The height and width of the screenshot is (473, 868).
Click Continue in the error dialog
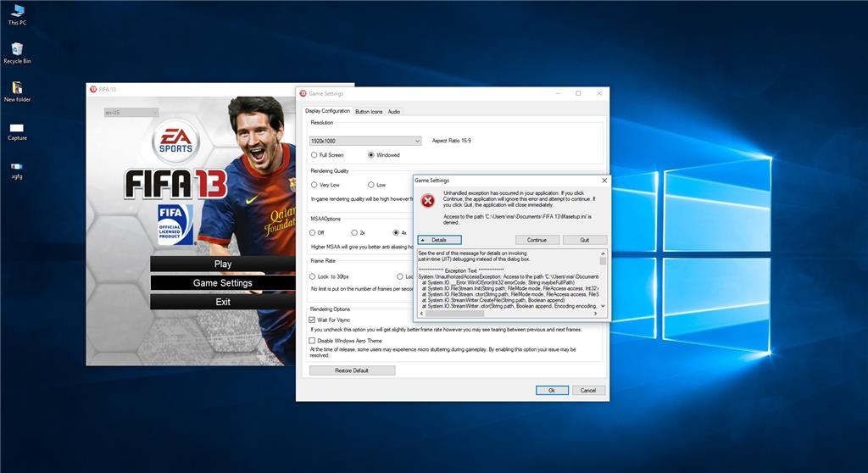tap(537, 240)
